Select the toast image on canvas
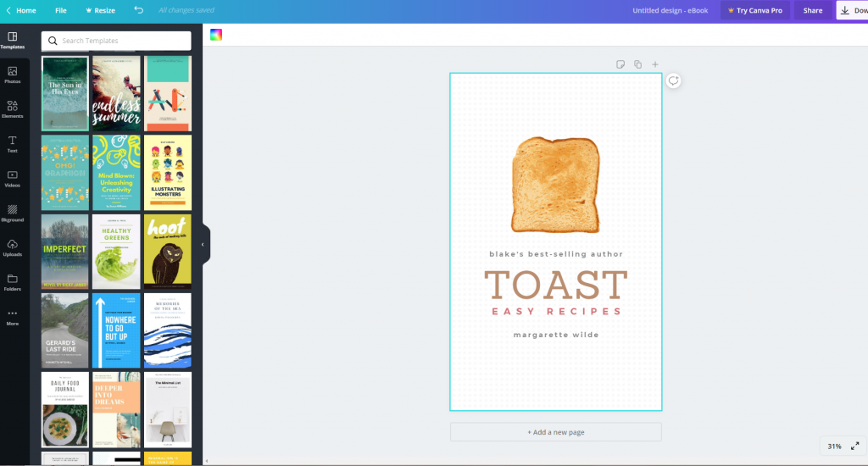 click(x=555, y=185)
